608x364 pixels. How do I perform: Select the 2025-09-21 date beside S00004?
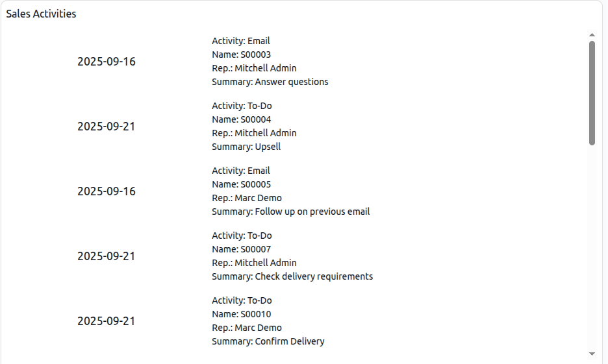[x=107, y=127]
